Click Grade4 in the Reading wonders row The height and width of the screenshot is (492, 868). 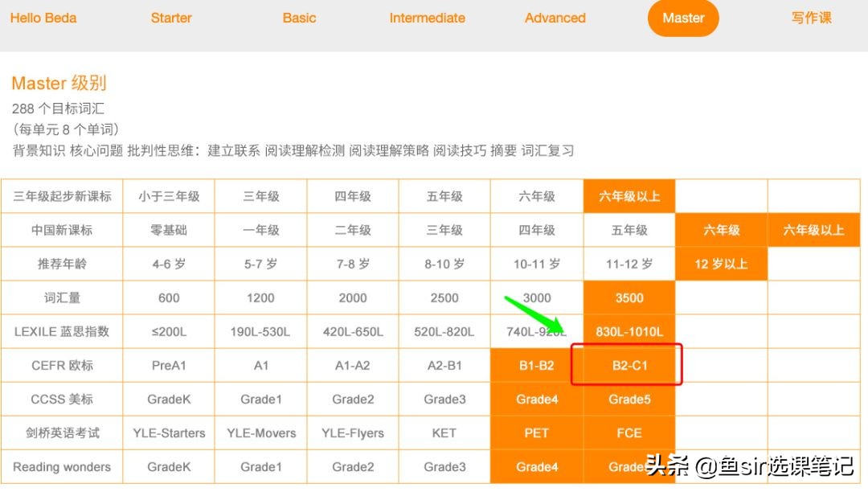click(536, 466)
